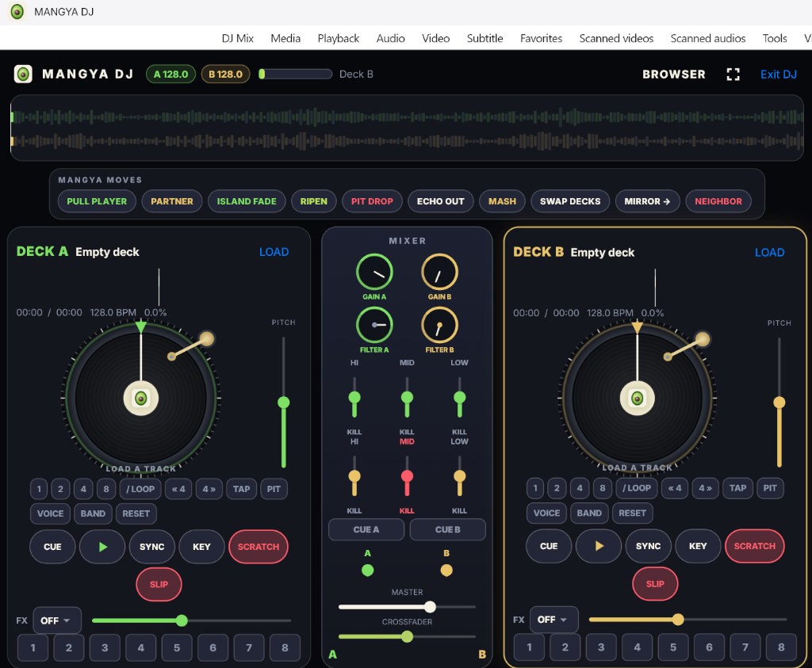Click Deck A hot cue pad 5
Screen dimensions: 812x668
[177, 648]
